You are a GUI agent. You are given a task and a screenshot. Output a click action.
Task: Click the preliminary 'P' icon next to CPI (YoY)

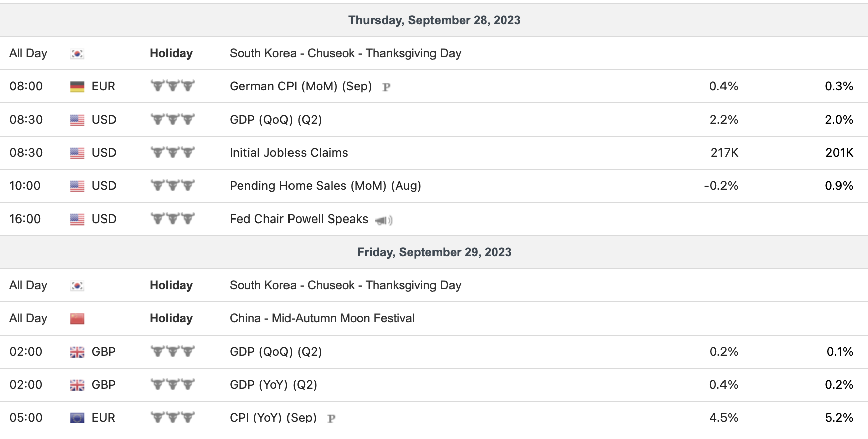(331, 418)
